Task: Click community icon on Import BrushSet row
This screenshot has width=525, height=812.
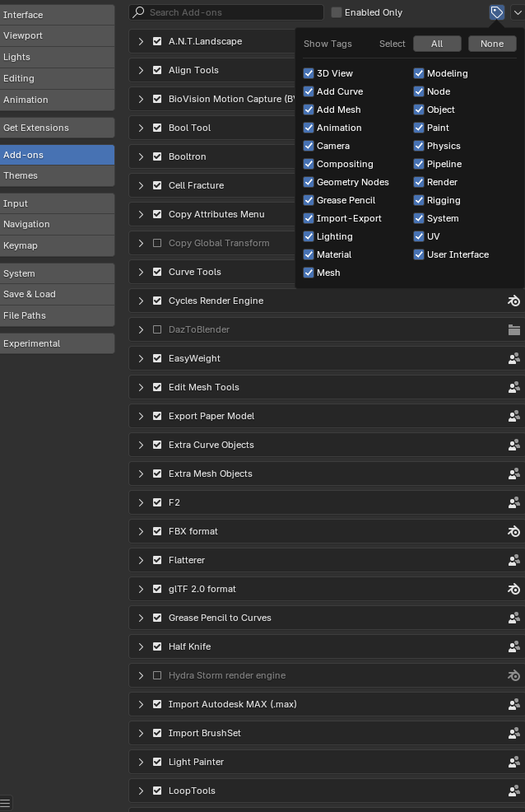Action: coord(513,733)
